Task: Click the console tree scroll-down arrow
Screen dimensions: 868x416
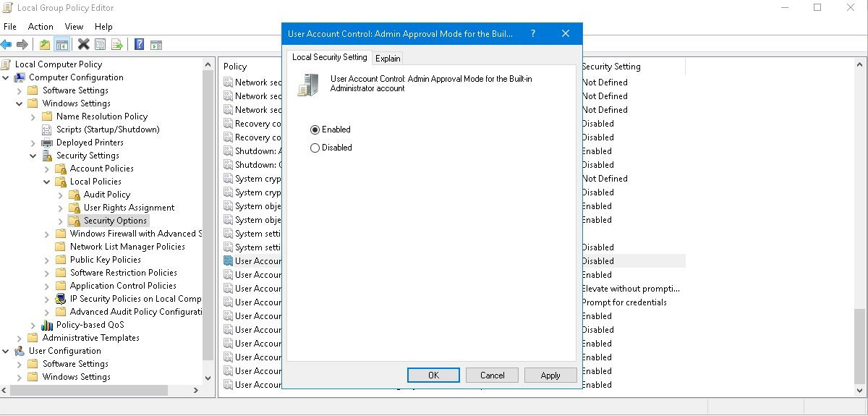Action: point(208,378)
